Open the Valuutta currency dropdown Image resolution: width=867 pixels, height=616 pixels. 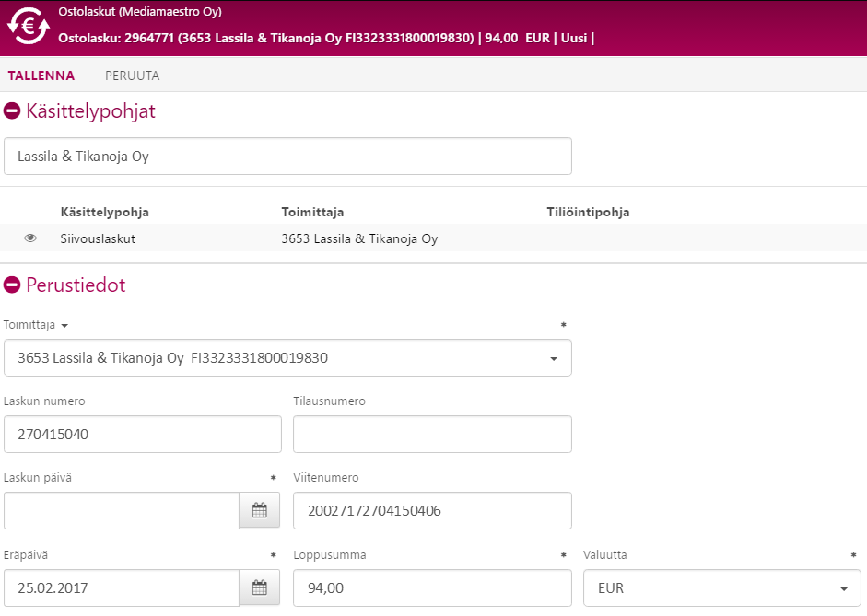(843, 588)
